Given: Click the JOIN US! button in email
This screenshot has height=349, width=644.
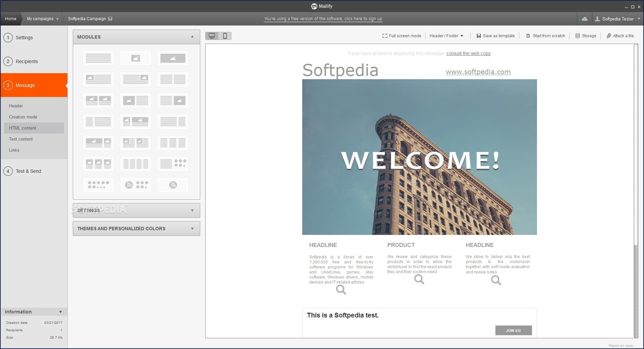Looking at the screenshot, I should (513, 331).
